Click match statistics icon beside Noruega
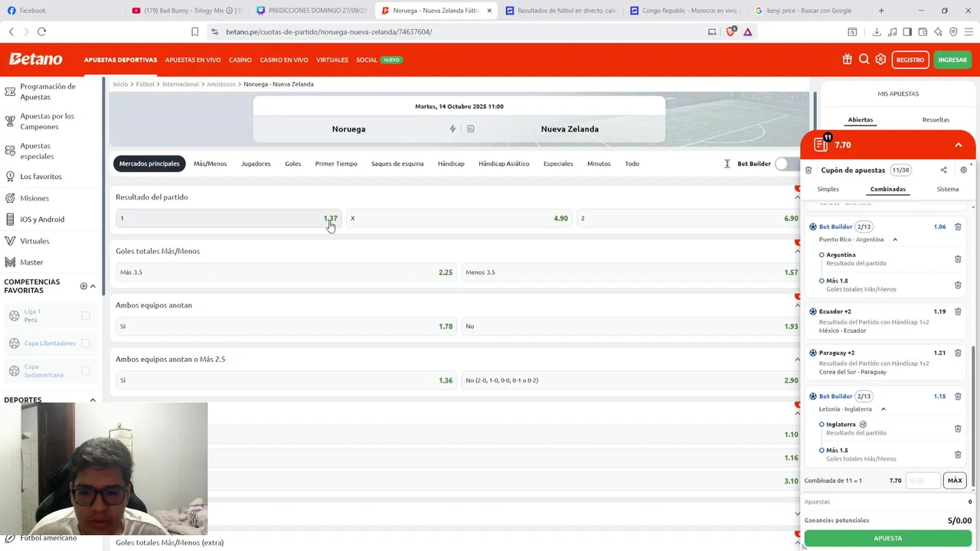The width and height of the screenshot is (980, 551). (x=470, y=129)
